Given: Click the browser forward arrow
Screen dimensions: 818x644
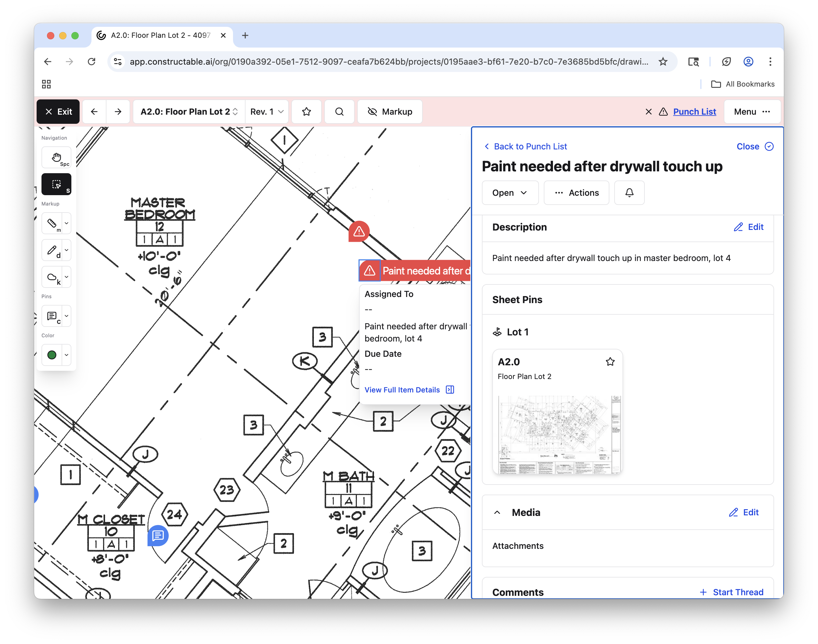Looking at the screenshot, I should coord(70,62).
